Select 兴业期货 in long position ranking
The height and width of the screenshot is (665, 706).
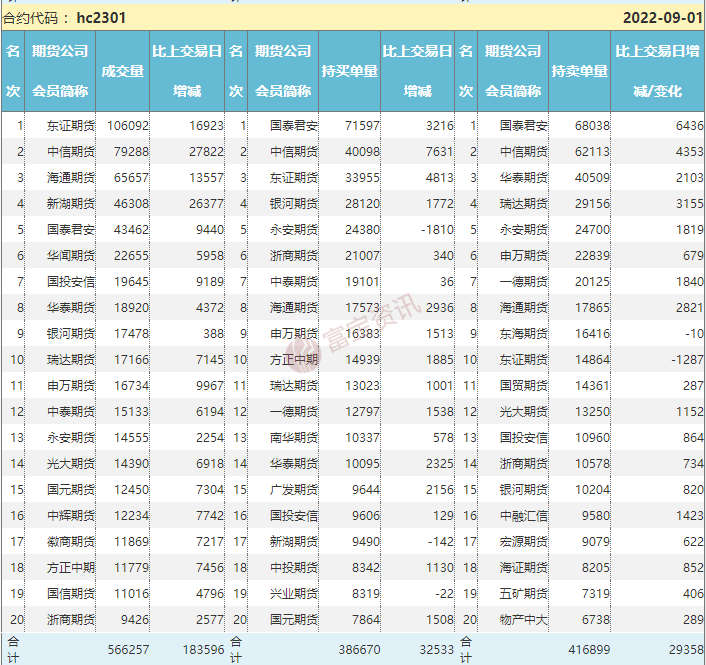[x=294, y=594]
